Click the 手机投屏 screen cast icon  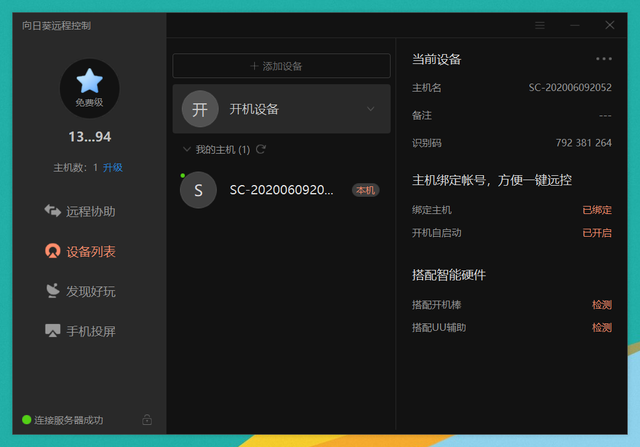click(53, 331)
